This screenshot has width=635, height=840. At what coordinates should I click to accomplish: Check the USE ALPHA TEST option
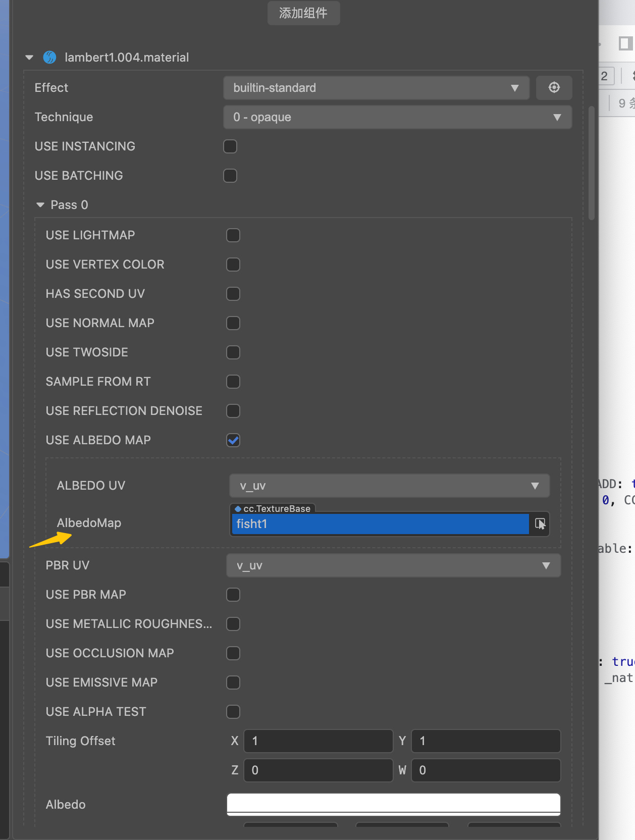pyautogui.click(x=233, y=712)
